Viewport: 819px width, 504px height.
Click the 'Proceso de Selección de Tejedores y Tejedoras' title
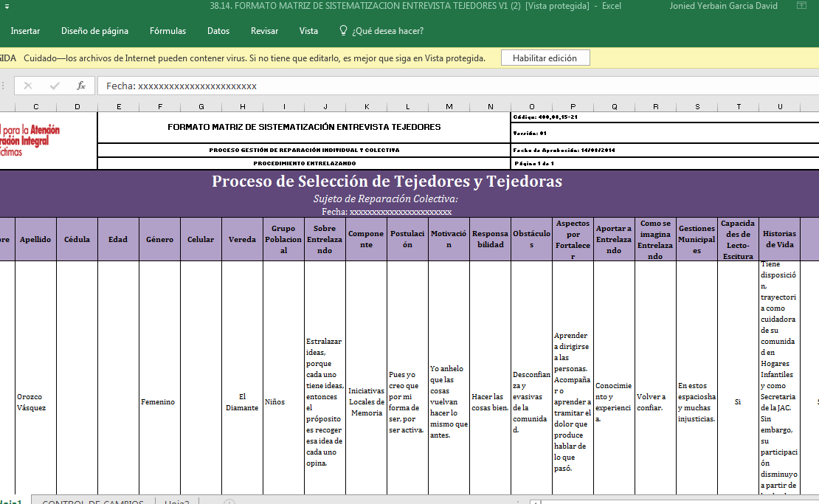[x=387, y=182]
